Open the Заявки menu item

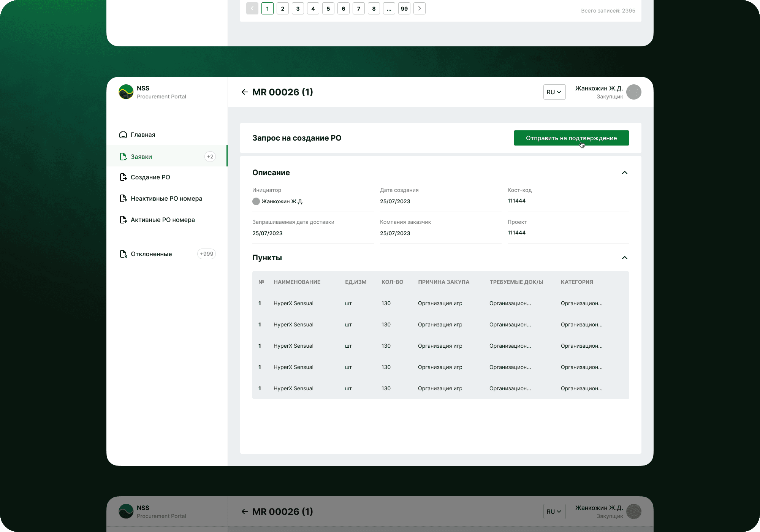[141, 157]
